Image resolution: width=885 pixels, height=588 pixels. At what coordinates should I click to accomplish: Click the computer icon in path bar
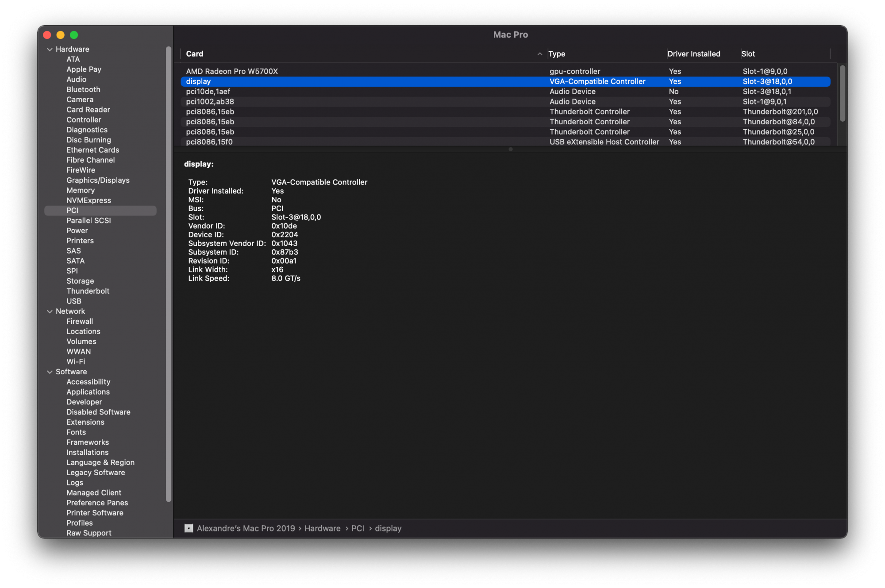[189, 528]
